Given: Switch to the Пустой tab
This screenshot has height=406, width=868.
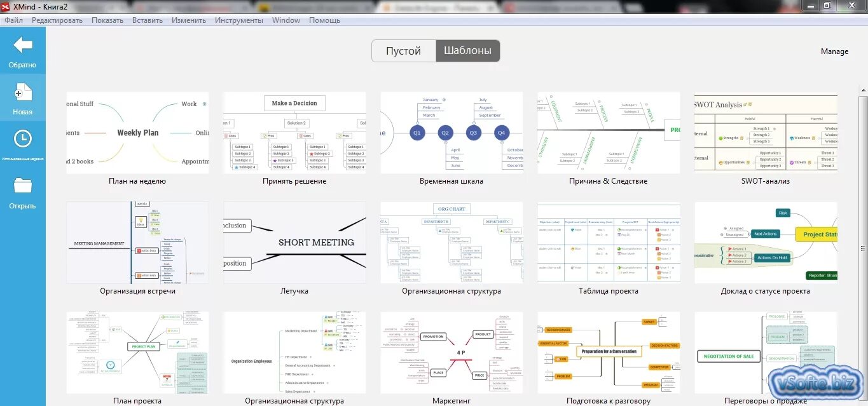Looking at the screenshot, I should coord(404,51).
